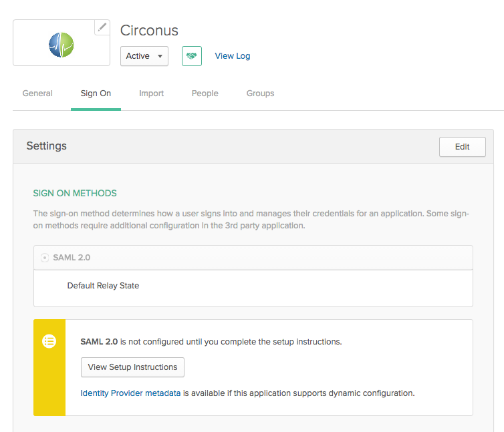
Task: Click the SIGN ON METHODS heading
Action: (75, 194)
